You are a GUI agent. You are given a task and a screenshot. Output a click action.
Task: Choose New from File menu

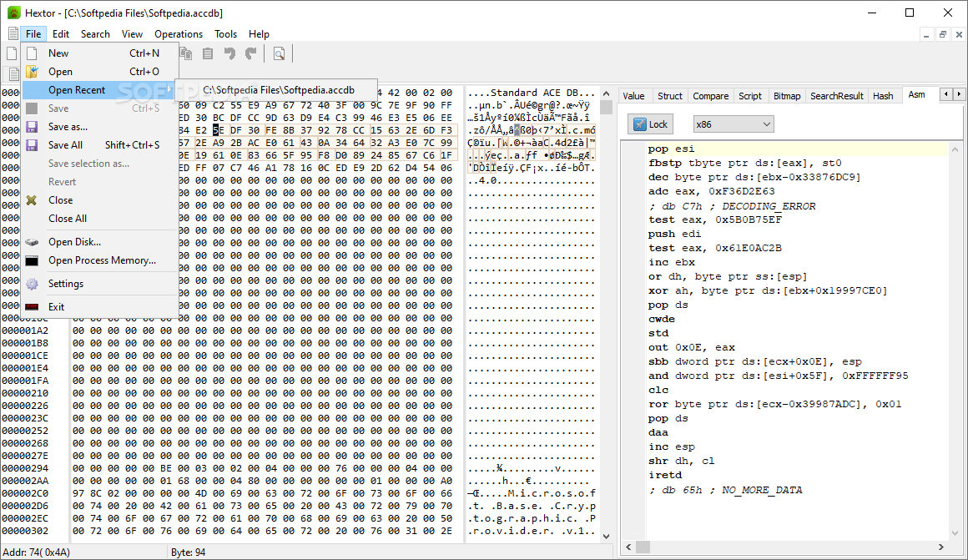click(x=100, y=53)
